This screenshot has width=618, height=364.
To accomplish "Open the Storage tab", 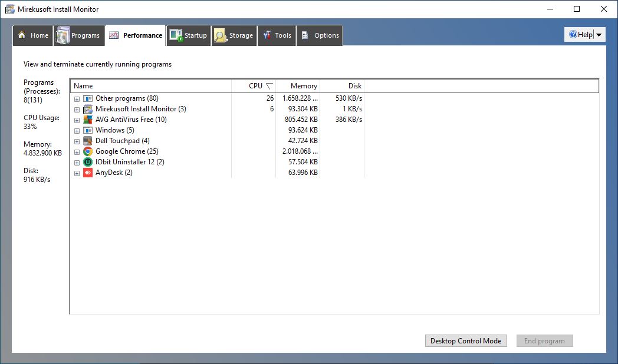I will [234, 35].
